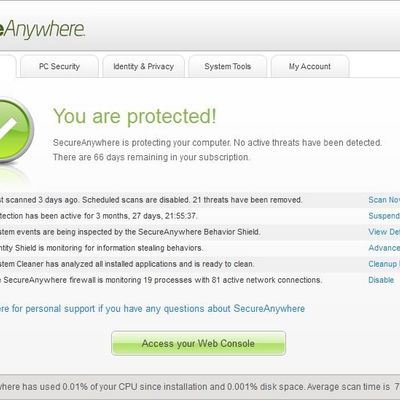Select the leftmost partially visible Overview tab
Image resolution: width=400 pixels, height=400 pixels.
7,66
